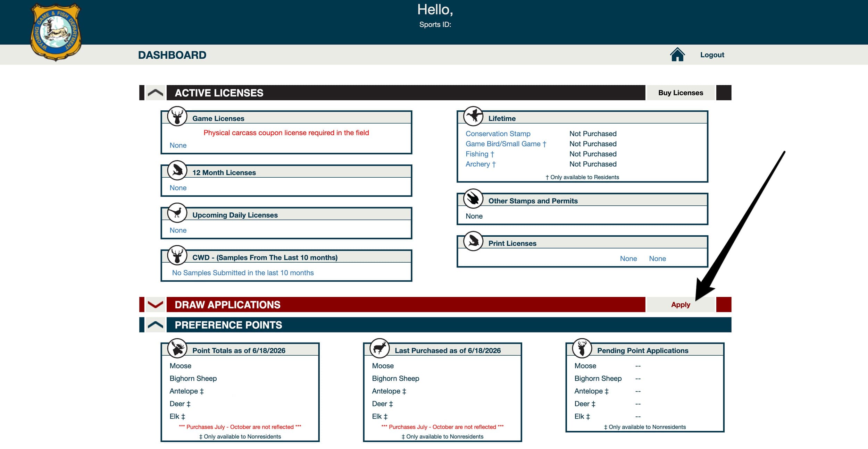The image size is (868, 449).
Task: Log out using the Logout link
Action: 712,55
